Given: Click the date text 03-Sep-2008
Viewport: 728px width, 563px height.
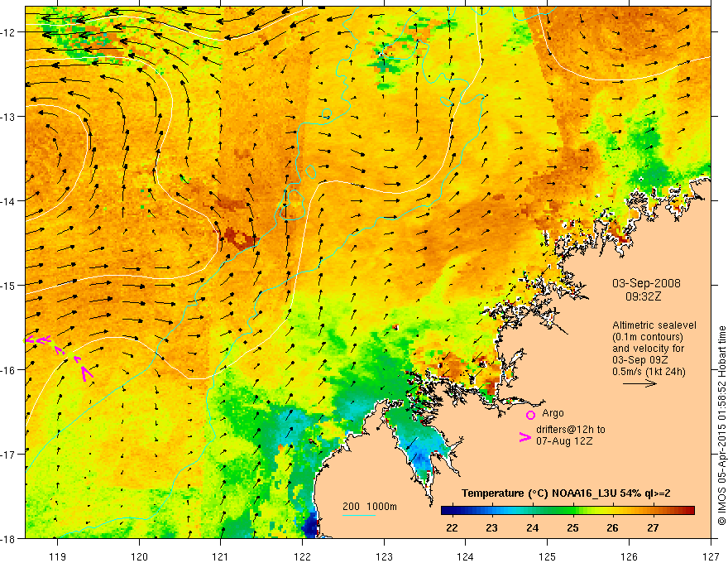Looking at the screenshot, I should click(646, 283).
